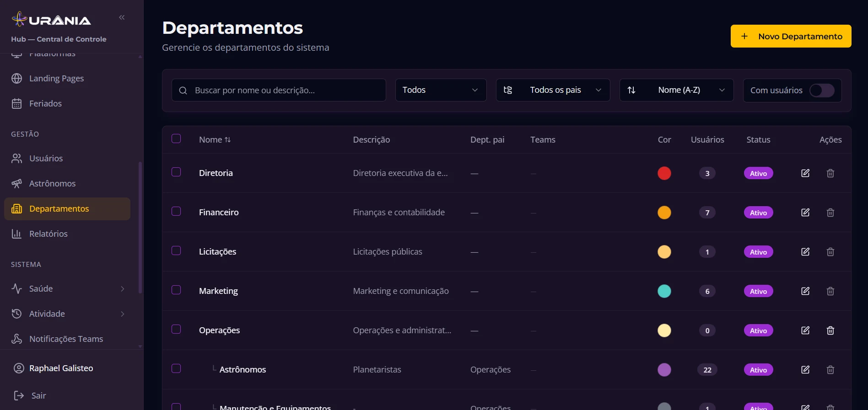Open the Nome (A-Z) sort dropdown

click(x=676, y=90)
